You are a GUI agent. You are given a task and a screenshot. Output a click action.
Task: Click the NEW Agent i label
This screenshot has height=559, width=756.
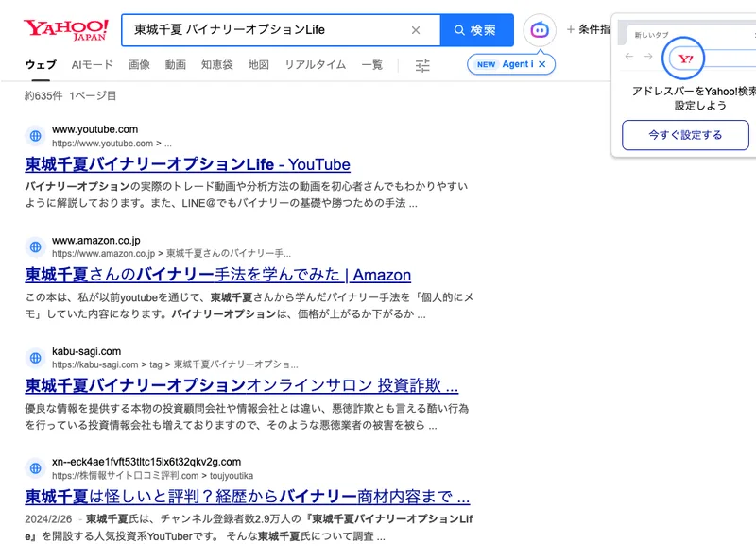(505, 64)
